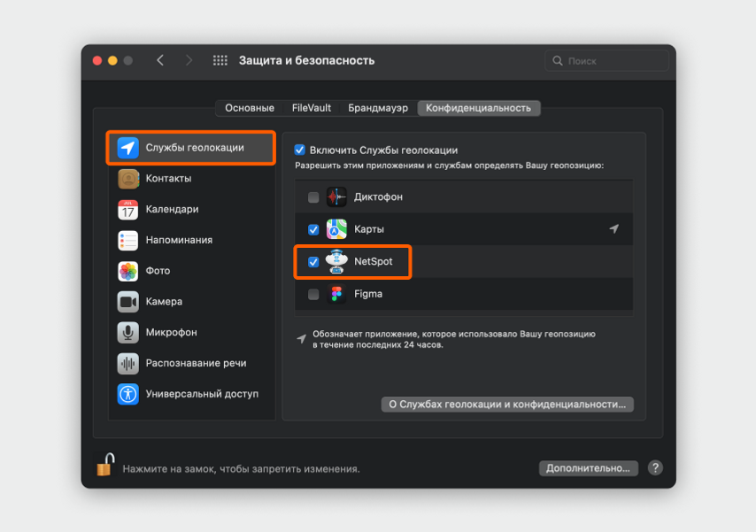The image size is (756, 532).
Task: Select Службы геолокации label in sidebar
Action: point(195,148)
